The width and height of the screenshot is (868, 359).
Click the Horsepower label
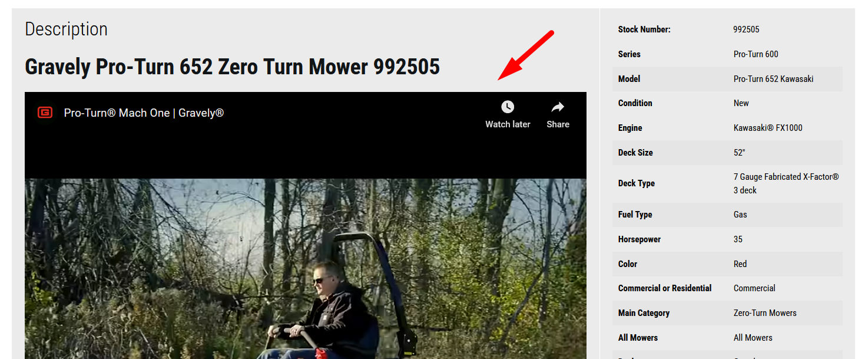[640, 239]
